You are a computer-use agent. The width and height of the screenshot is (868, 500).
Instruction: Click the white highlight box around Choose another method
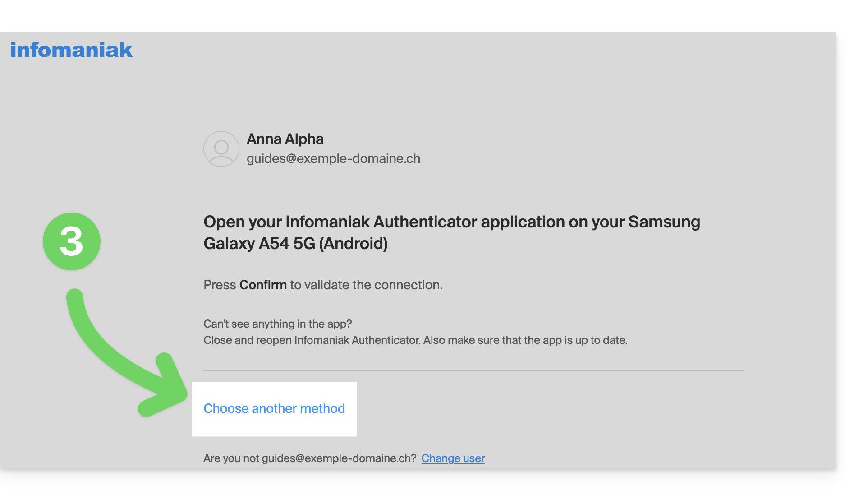(274, 409)
